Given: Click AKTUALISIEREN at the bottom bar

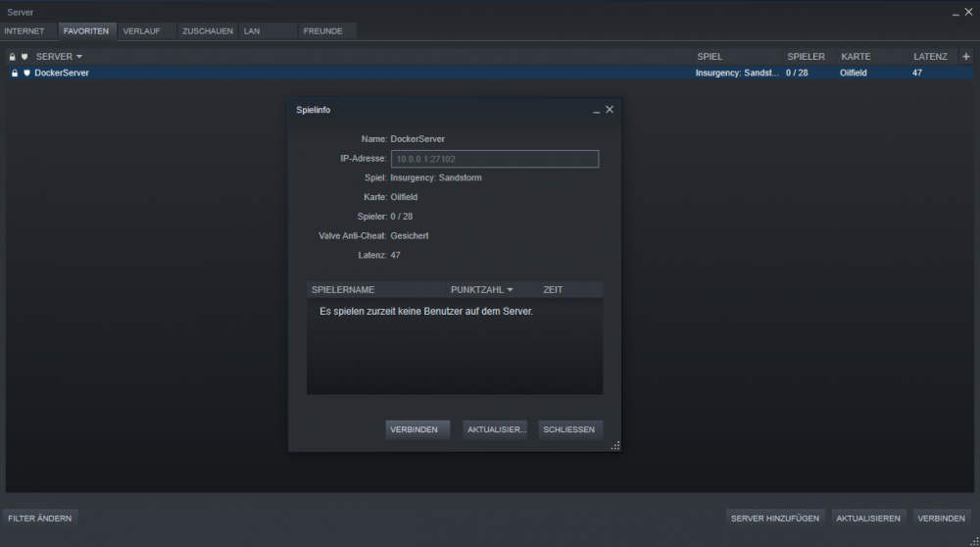Looking at the screenshot, I should click(868, 519).
